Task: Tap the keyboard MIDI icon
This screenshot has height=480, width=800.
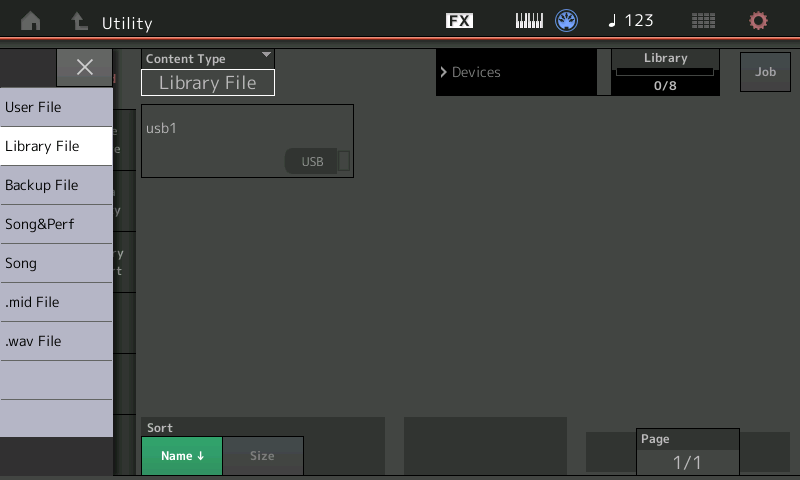Action: tap(529, 21)
